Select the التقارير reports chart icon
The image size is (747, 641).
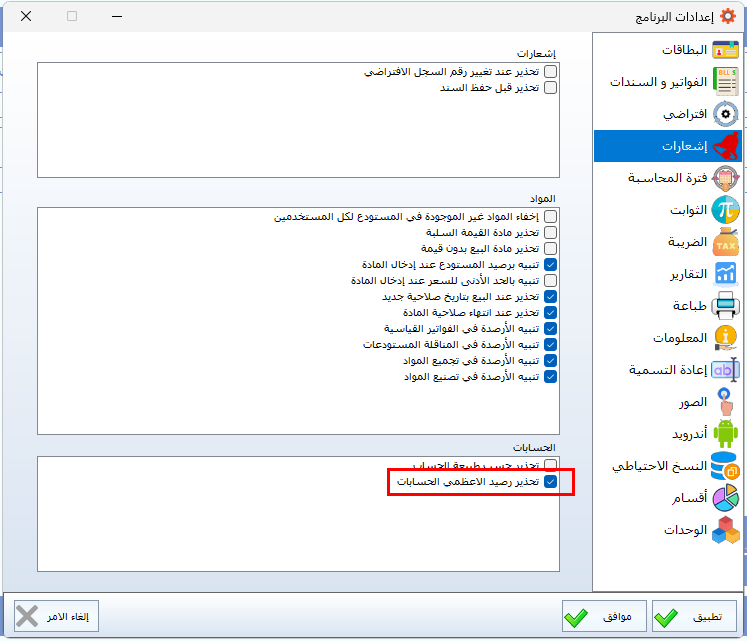point(725,274)
